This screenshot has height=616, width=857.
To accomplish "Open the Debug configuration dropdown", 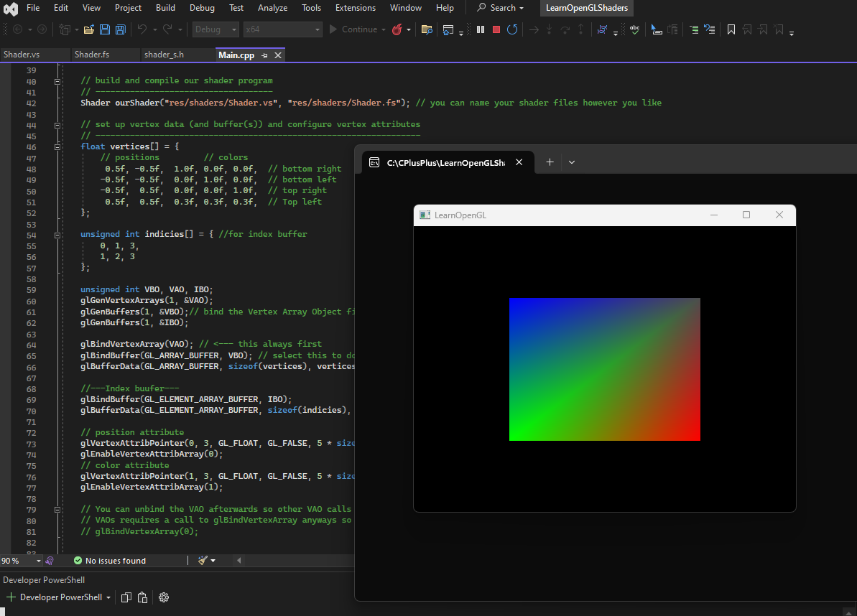I will tap(216, 29).
